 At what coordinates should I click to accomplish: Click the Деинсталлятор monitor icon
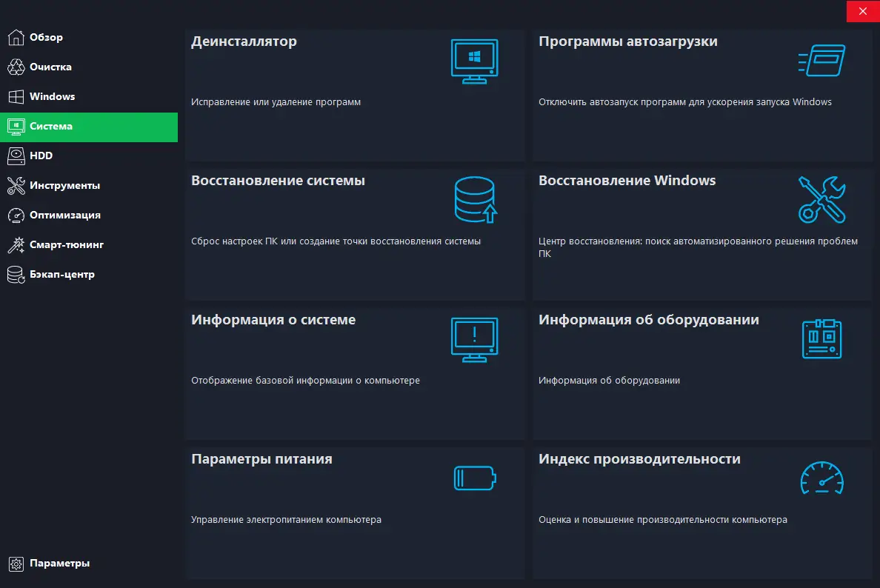pos(474,61)
